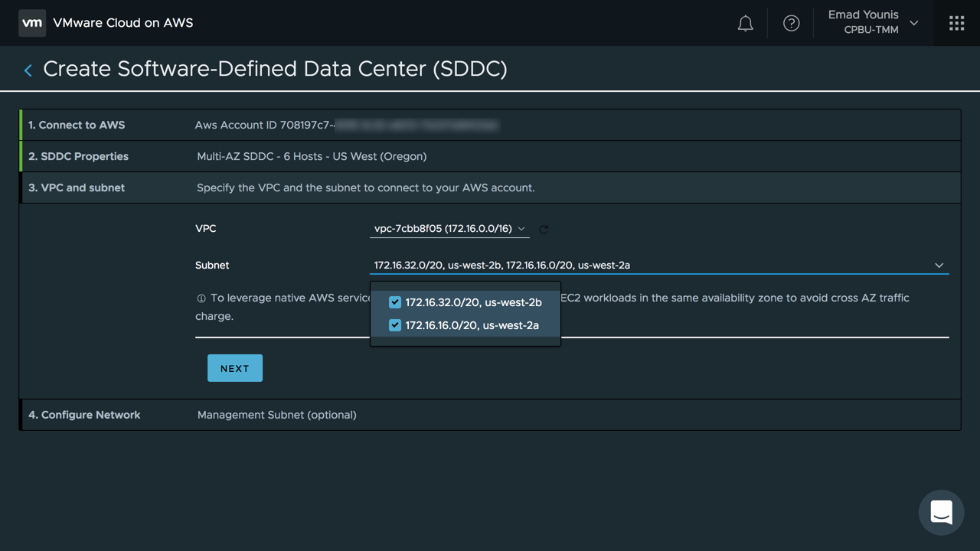980x551 pixels.
Task: Click the VMware logo
Action: (31, 23)
